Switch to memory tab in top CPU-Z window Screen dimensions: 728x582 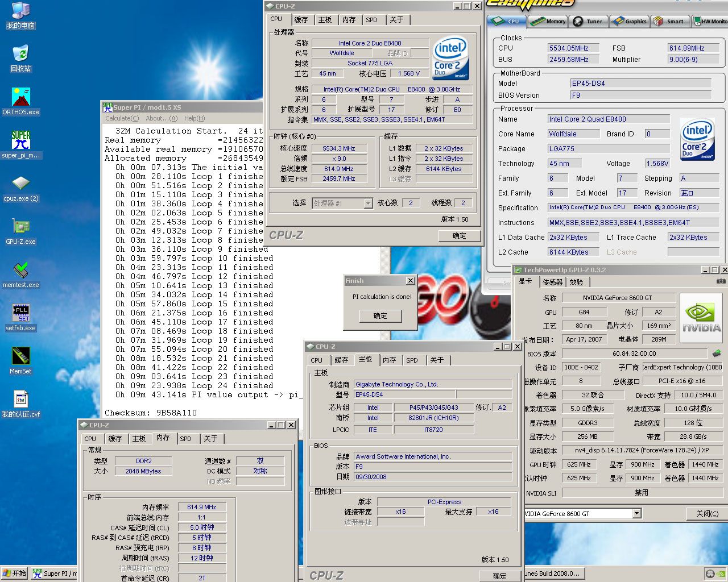[x=349, y=19]
